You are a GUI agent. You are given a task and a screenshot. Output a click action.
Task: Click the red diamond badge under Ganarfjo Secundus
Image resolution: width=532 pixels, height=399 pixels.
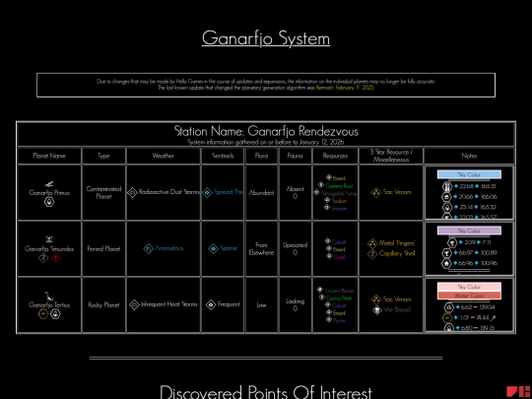[55, 258]
